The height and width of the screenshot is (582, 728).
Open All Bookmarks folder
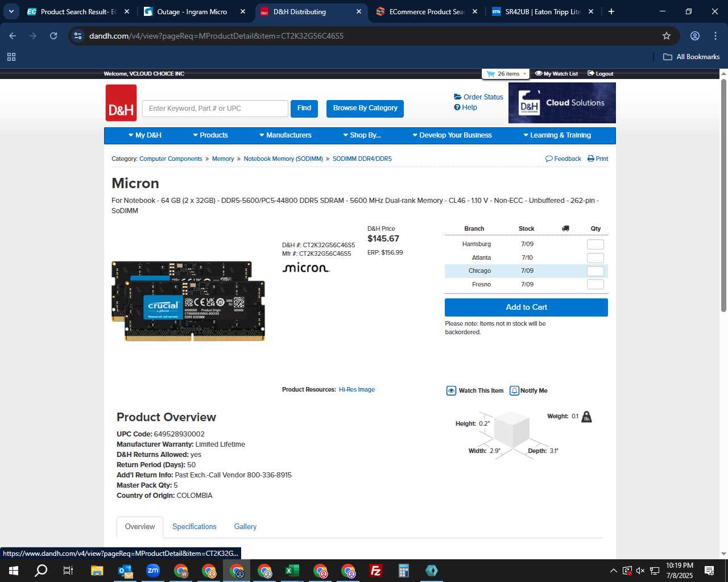(x=692, y=57)
